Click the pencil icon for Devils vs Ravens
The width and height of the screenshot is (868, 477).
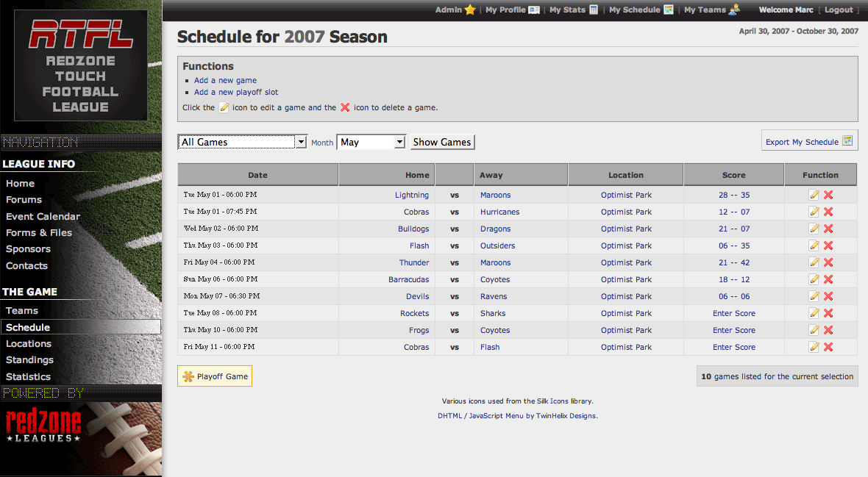(x=814, y=296)
